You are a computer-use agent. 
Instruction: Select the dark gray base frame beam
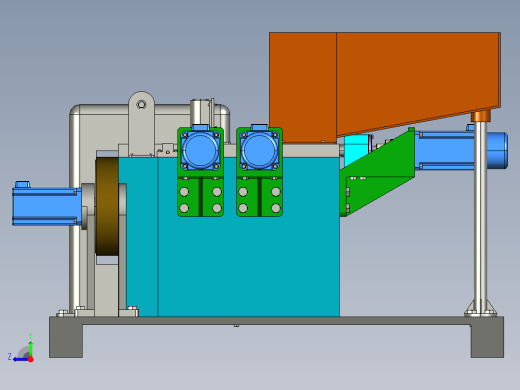(277, 321)
